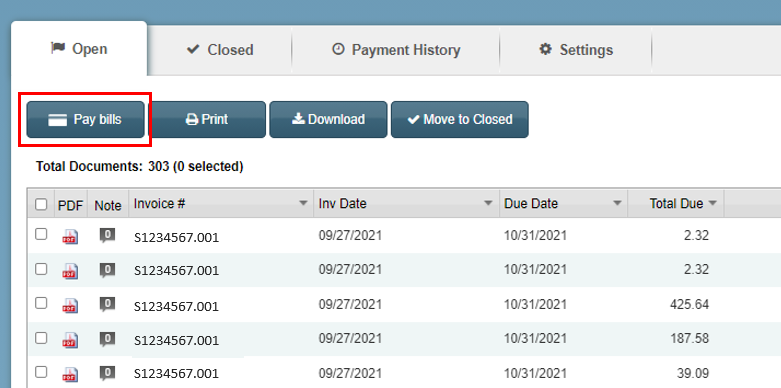Open note bubble in the 187.58 row
Image resolution: width=781 pixels, height=388 pixels.
[107, 339]
